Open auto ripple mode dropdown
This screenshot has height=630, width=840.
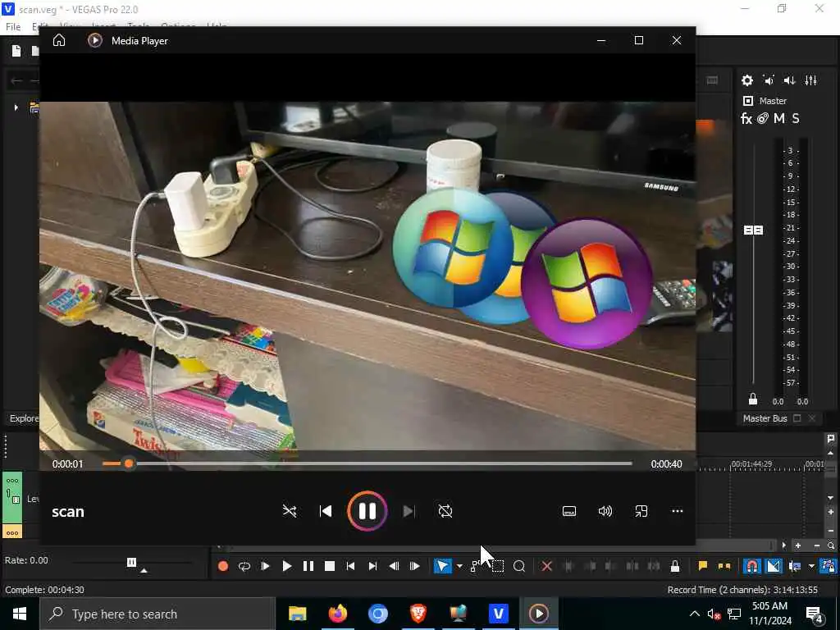click(x=811, y=566)
